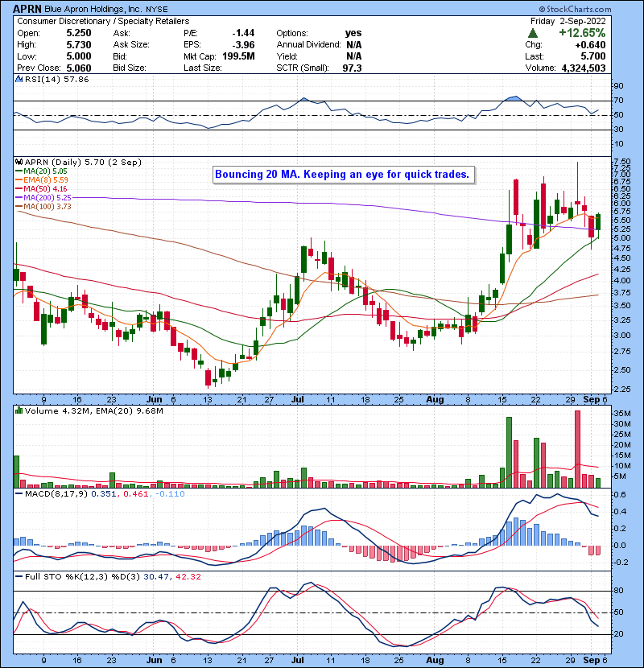Click the Prev Close value 5.060

(x=78, y=68)
